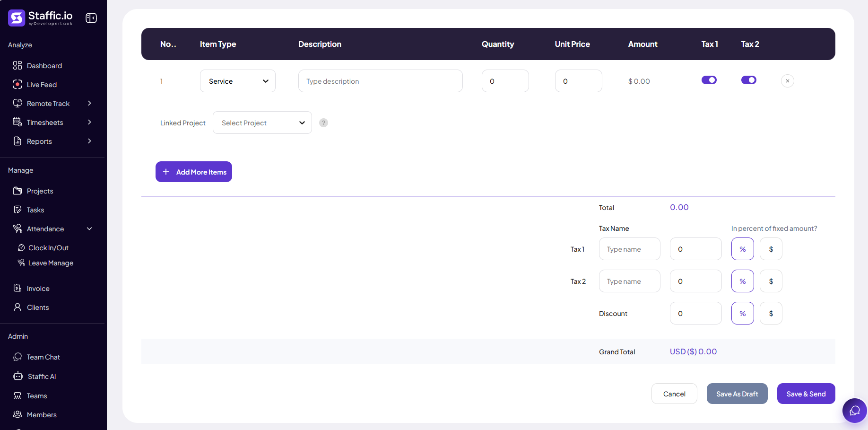Click the Staffic.io logo icon

coord(17,18)
